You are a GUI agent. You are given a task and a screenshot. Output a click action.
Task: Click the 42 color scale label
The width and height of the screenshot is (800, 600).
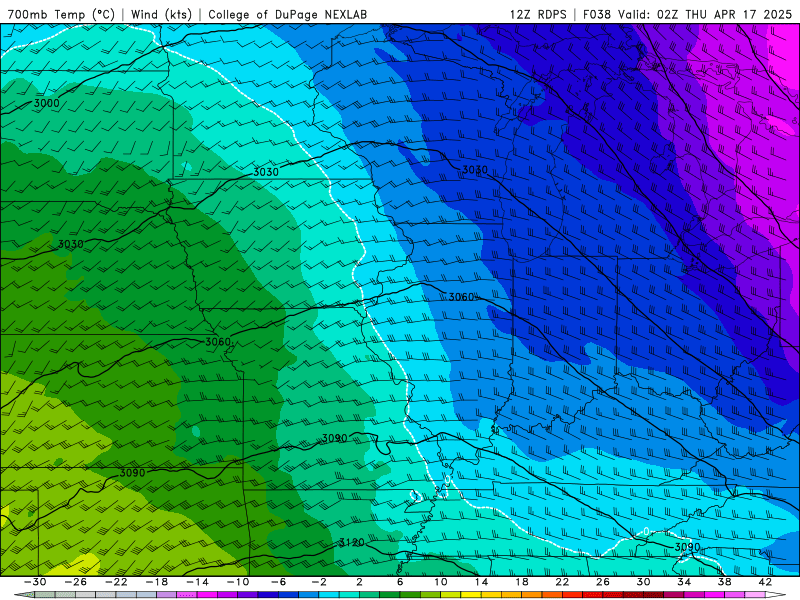[765, 582]
